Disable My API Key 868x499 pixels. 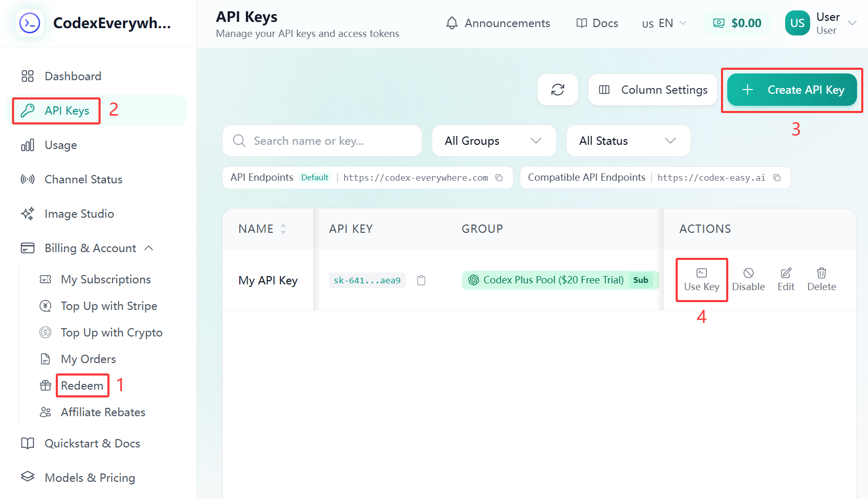coord(749,280)
